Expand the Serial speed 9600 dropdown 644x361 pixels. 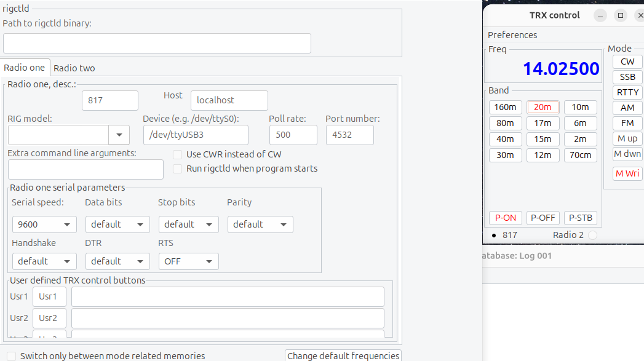point(44,224)
